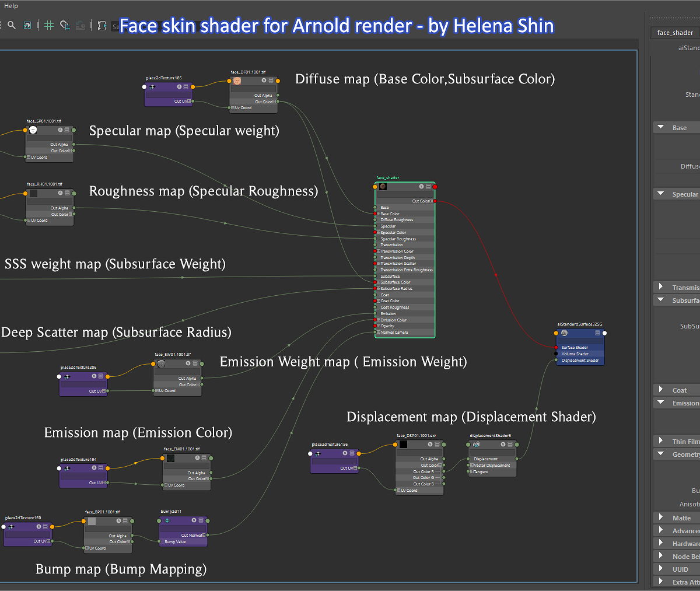The height and width of the screenshot is (591, 700).
Task: Expand Opacity attribute plus on face_shader
Action: tap(379, 326)
